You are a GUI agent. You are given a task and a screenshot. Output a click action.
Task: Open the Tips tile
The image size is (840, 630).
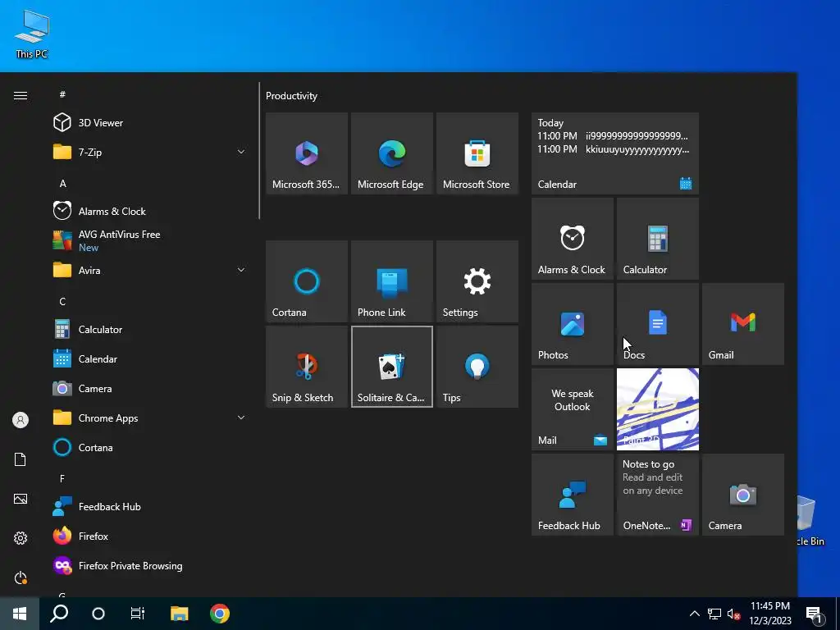pyautogui.click(x=477, y=367)
